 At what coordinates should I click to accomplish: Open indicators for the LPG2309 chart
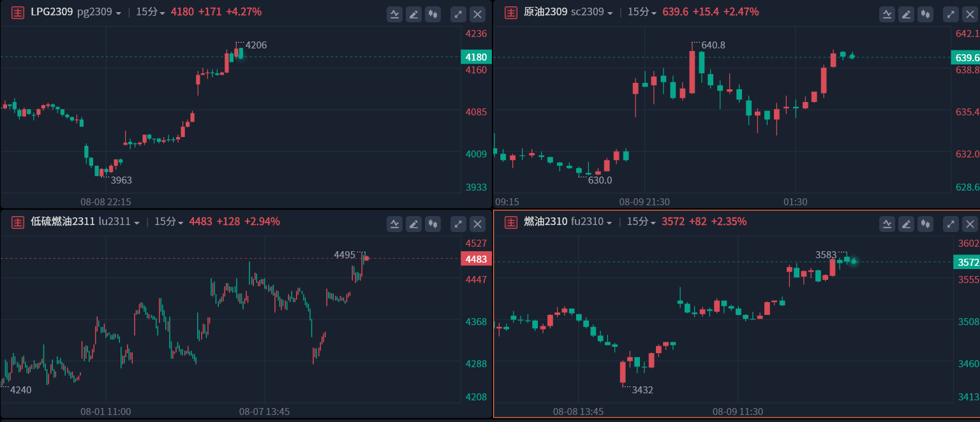[x=395, y=13]
